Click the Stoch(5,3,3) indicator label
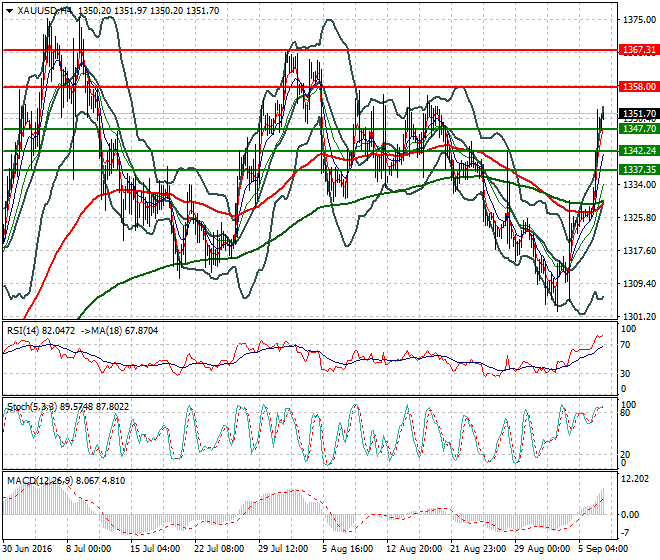660x560 pixels. click(30, 407)
